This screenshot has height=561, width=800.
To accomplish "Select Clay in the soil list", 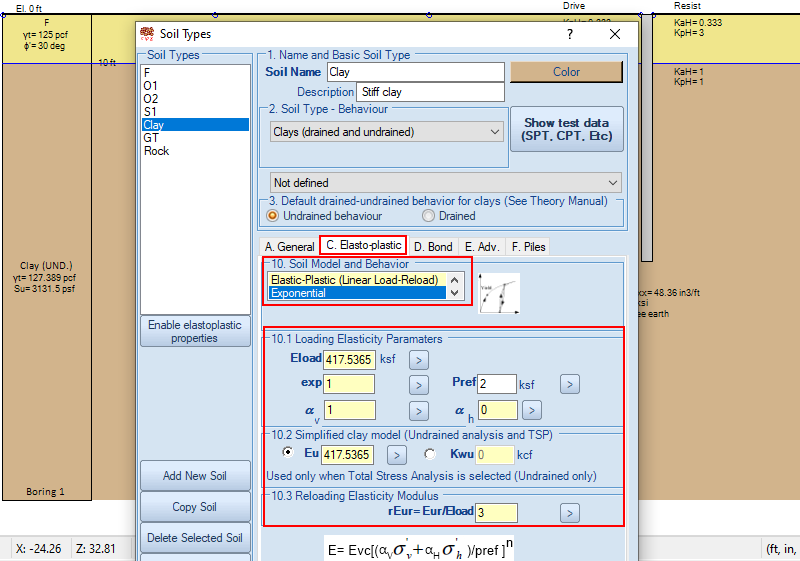I will tap(195, 125).
